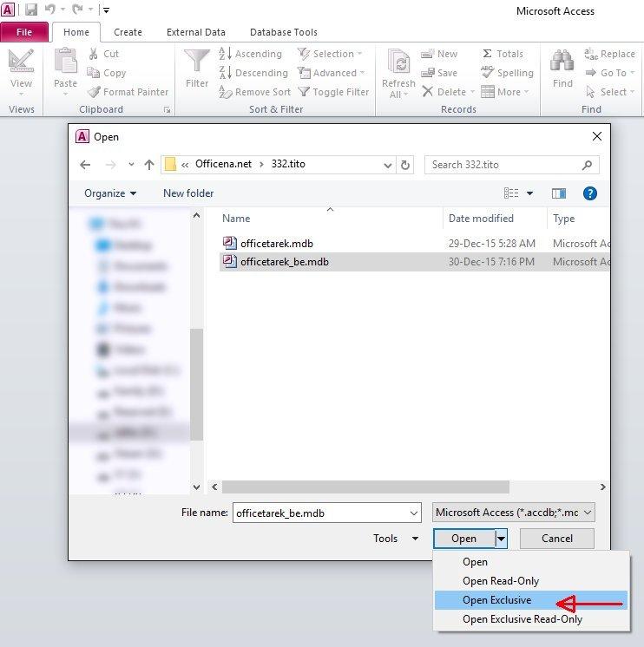Click Save record in the Records group
Screen dimensions: 644x647
point(439,73)
